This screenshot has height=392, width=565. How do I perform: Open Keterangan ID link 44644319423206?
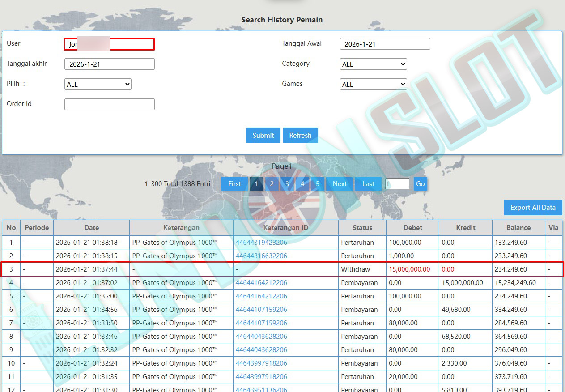(x=261, y=243)
